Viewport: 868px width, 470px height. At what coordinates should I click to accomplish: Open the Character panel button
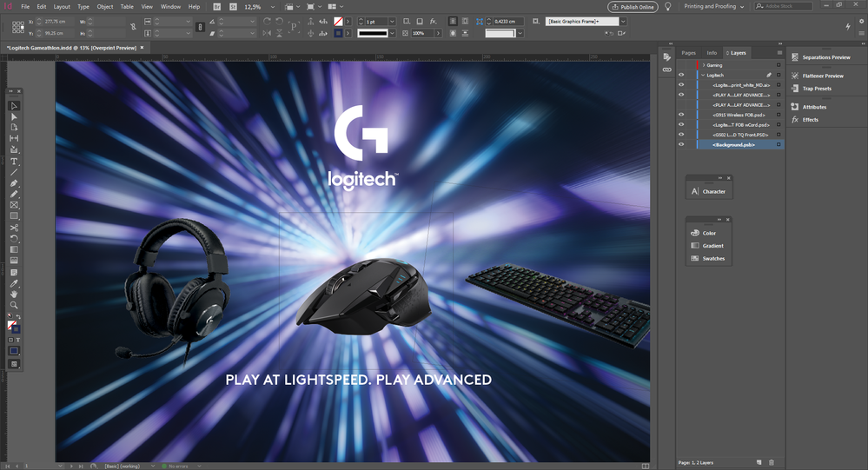(x=709, y=191)
